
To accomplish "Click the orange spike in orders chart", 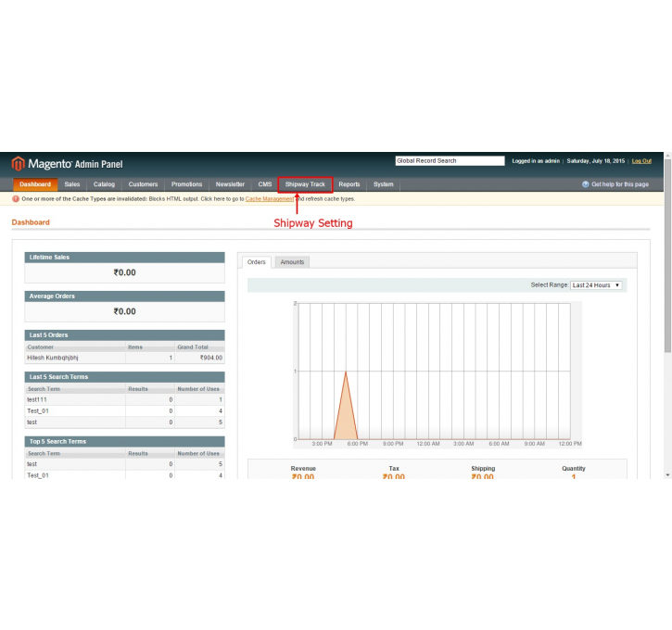I will coord(346,415).
